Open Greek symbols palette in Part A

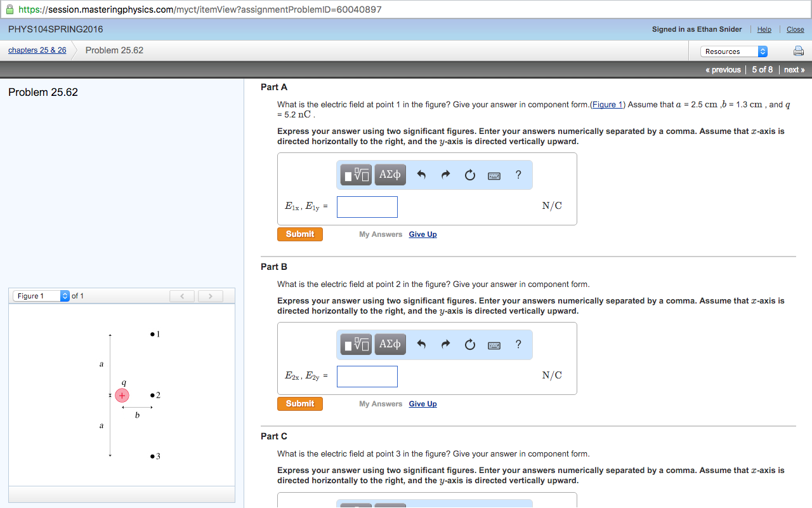(x=390, y=175)
